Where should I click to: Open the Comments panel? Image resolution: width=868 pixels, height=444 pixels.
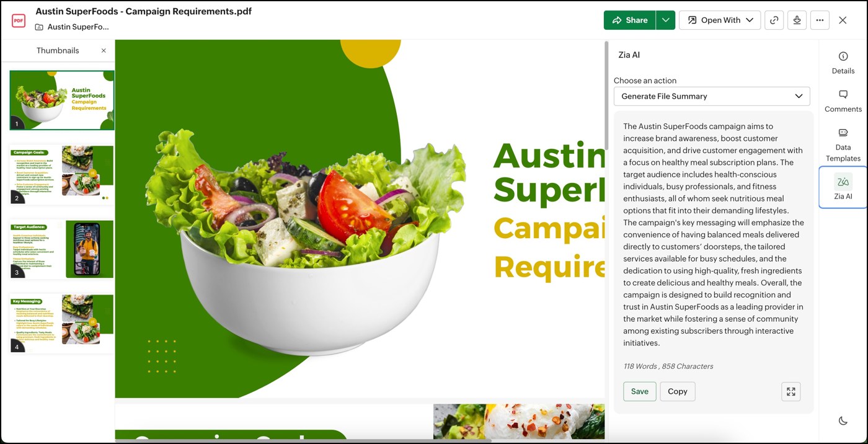843,101
